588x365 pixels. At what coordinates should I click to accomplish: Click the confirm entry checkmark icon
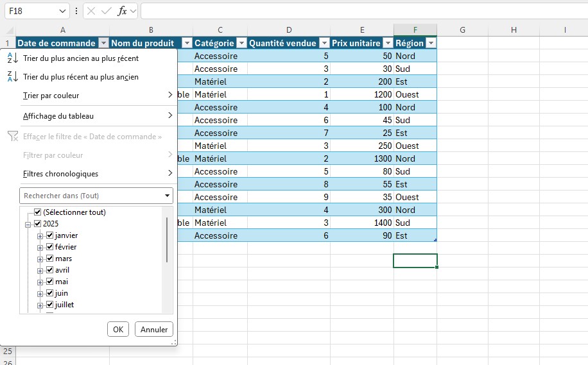click(x=107, y=11)
